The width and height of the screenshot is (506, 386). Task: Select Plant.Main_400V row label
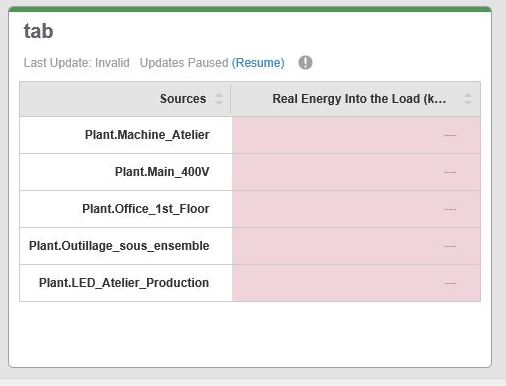[162, 172]
